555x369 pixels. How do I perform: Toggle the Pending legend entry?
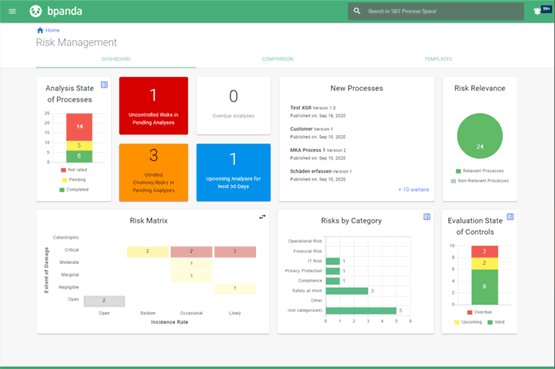[x=74, y=180]
